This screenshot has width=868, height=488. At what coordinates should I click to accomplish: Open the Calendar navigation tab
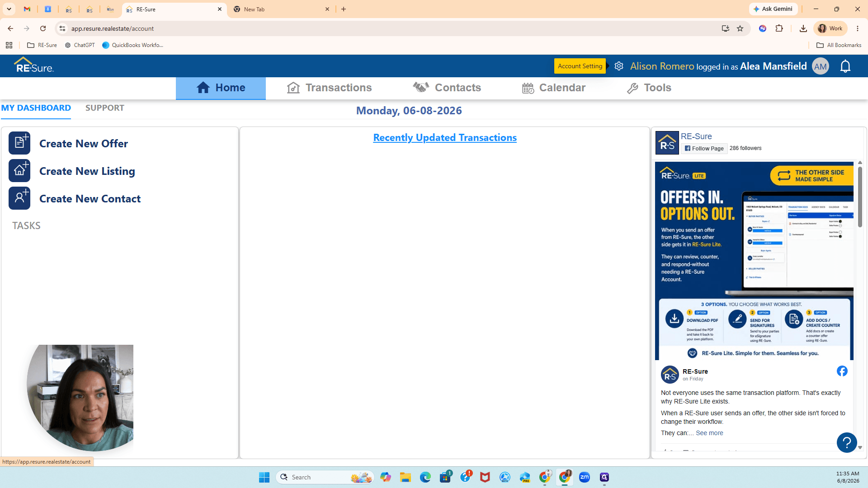(x=553, y=88)
